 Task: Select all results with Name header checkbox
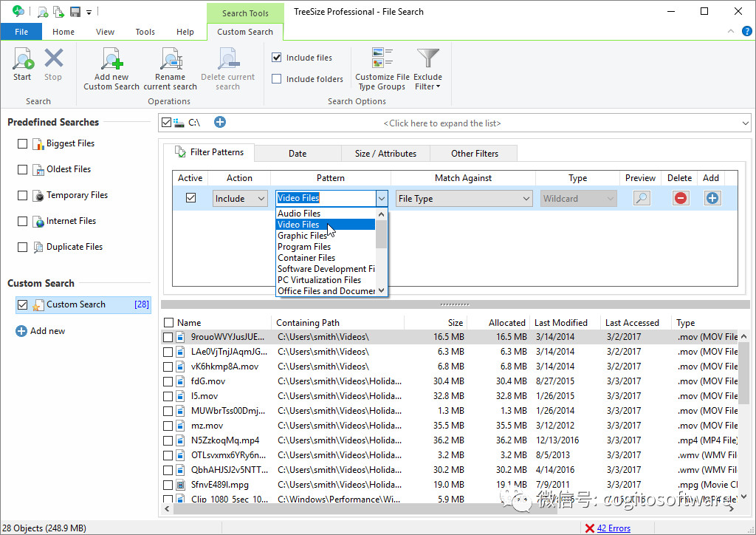pos(169,323)
